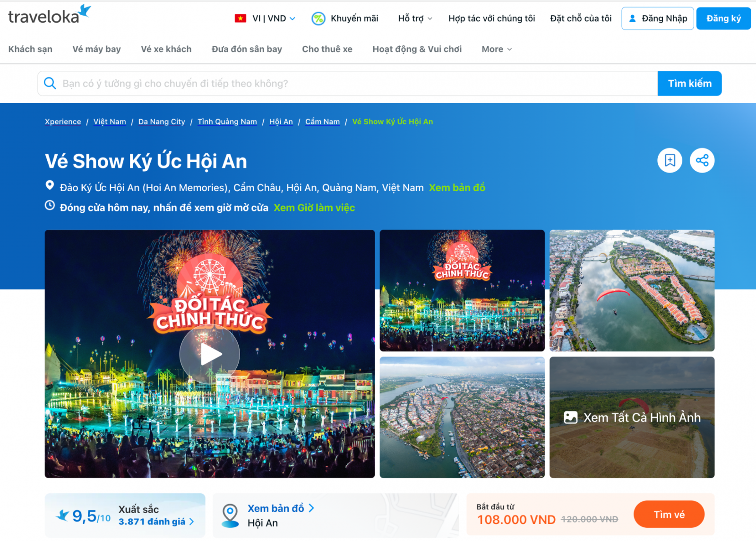This screenshot has height=541, width=756.
Task: Go to the Hội An breadcrumb
Action: click(281, 122)
